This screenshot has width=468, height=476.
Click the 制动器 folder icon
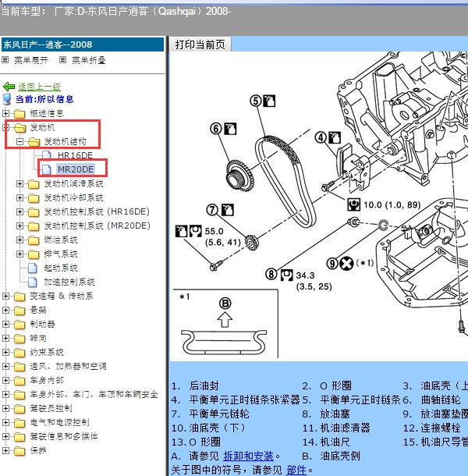coord(19,324)
